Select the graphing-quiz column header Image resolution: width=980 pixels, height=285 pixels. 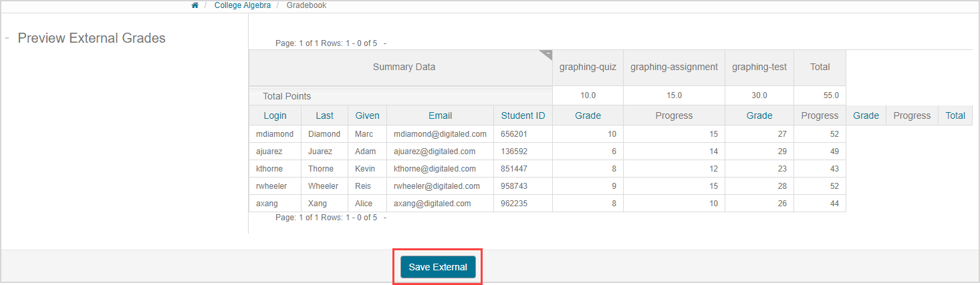[x=588, y=67]
